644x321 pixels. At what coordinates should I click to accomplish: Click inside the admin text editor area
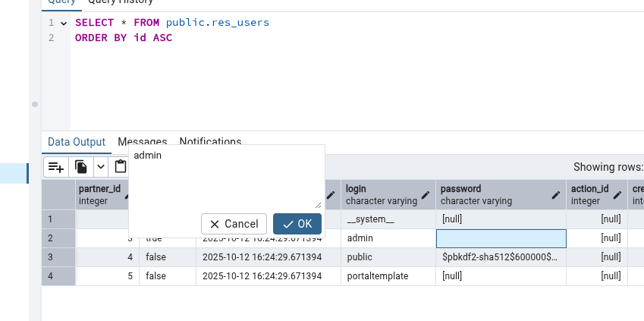(225, 178)
